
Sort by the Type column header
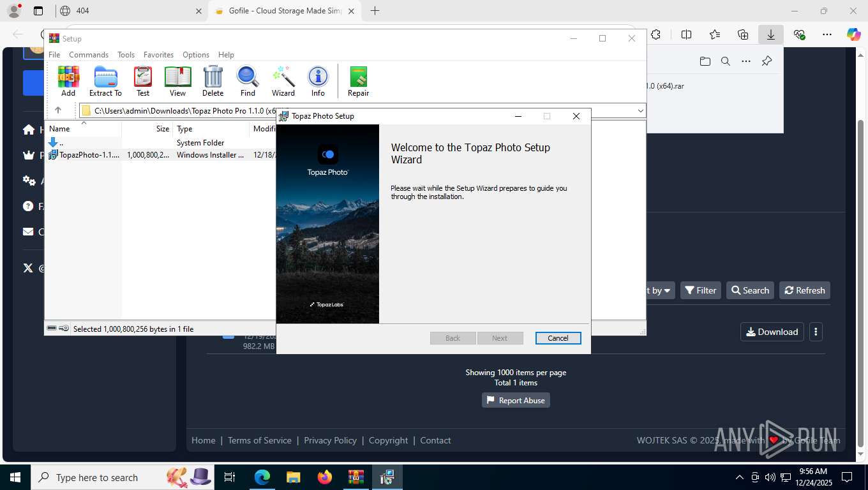tap(211, 128)
